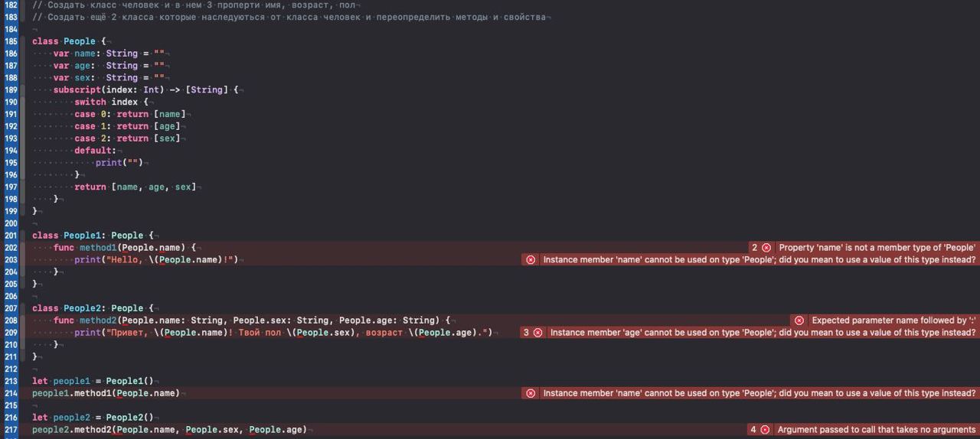Viewport: 980px width, 439px height.
Task: Click the 'func method2' declaration
Action: 252,320
